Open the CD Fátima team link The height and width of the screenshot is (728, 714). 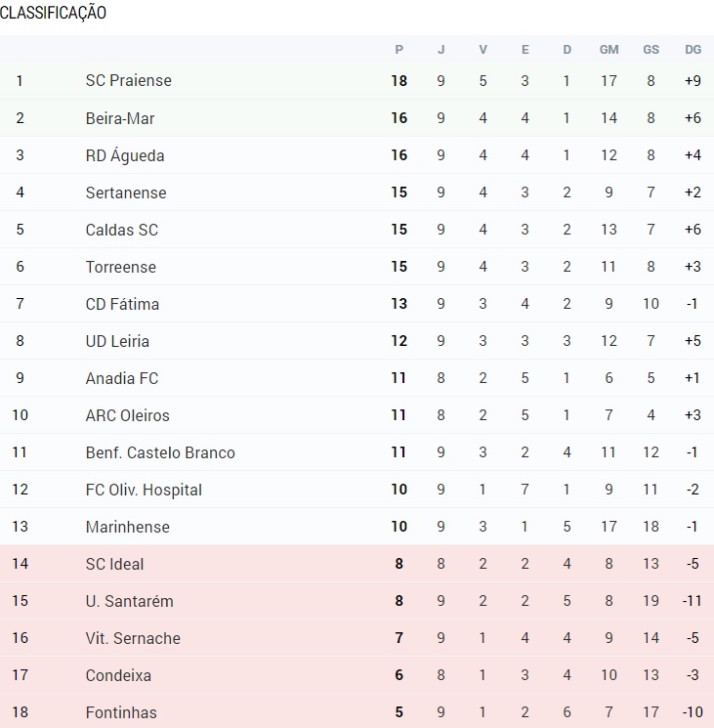coord(122,304)
